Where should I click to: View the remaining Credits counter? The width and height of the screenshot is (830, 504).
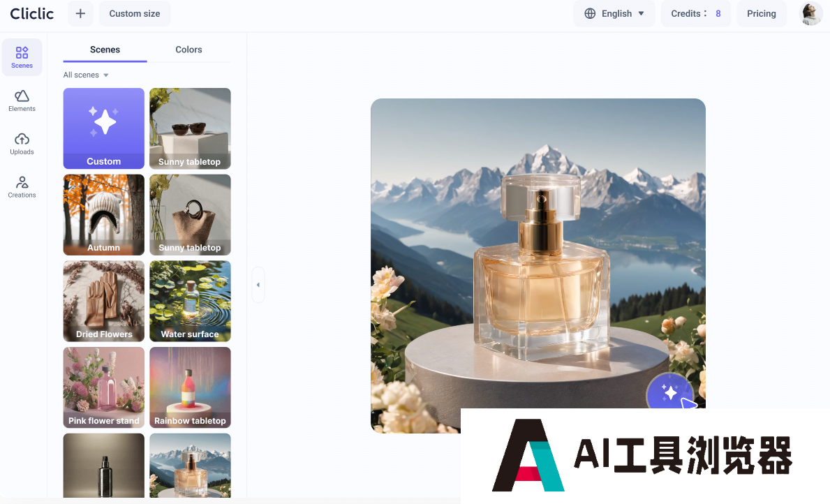pyautogui.click(x=695, y=13)
